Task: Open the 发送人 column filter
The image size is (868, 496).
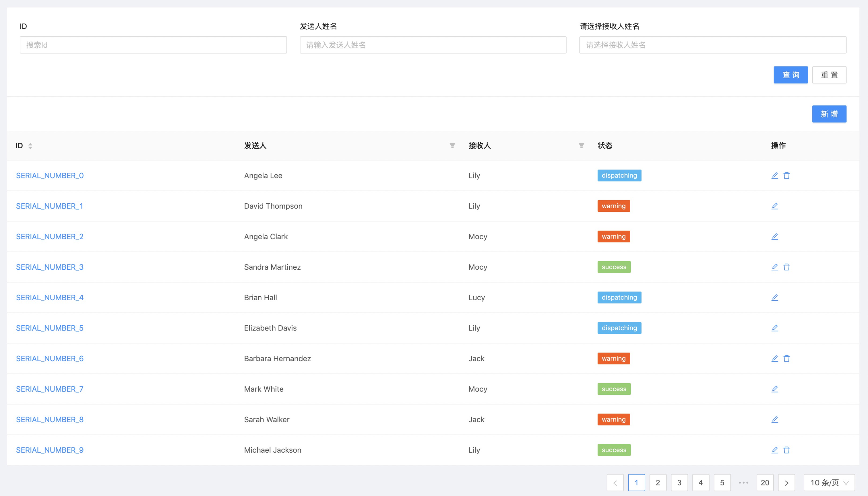Action: [452, 146]
